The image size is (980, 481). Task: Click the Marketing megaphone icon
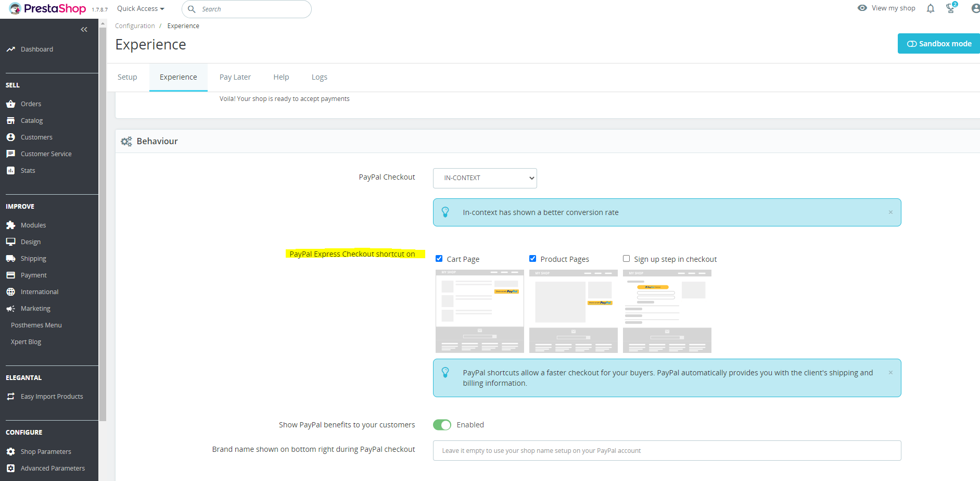[x=10, y=309]
